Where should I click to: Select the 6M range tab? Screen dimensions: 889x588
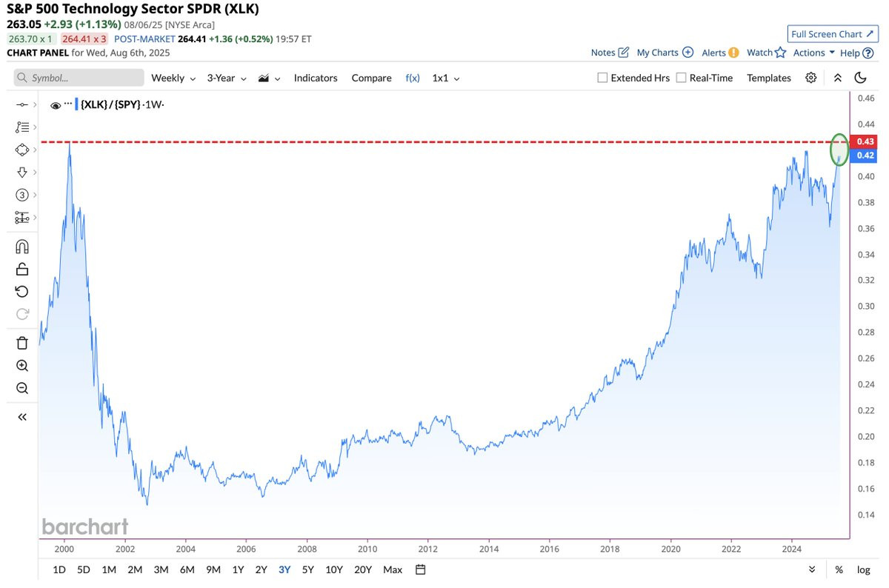tap(187, 569)
